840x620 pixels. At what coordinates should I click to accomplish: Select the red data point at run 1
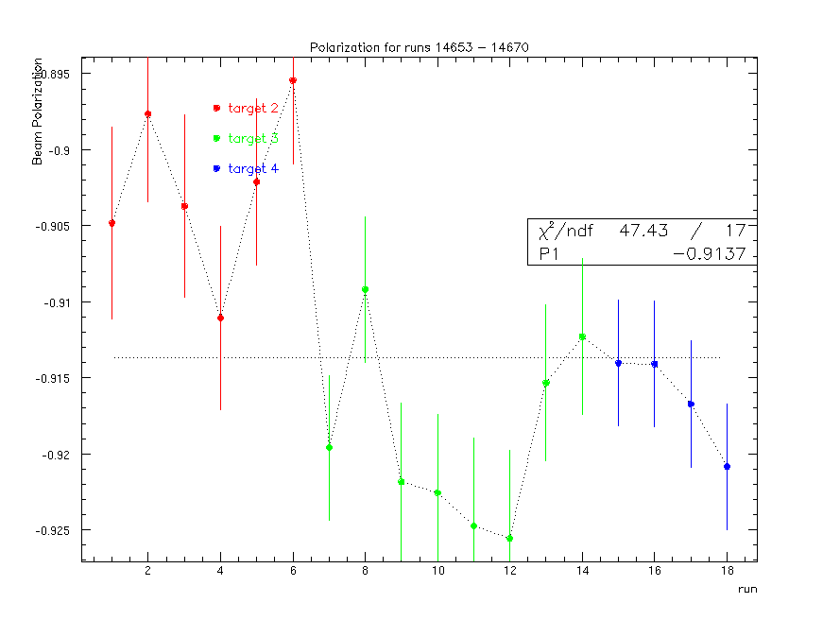111,223
